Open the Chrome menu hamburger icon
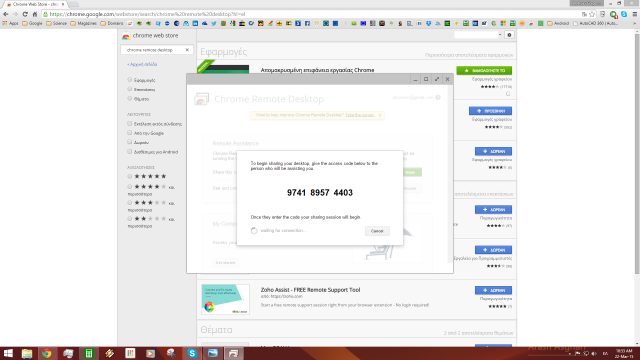Image resolution: width=640 pixels, height=360 pixels. coord(635,14)
